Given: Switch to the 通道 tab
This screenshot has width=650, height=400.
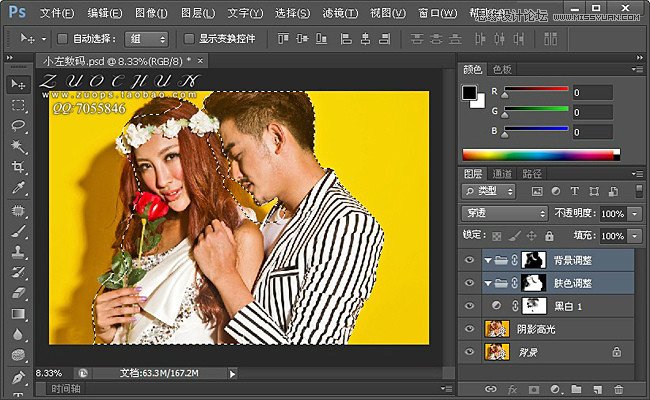Looking at the screenshot, I should click(502, 174).
